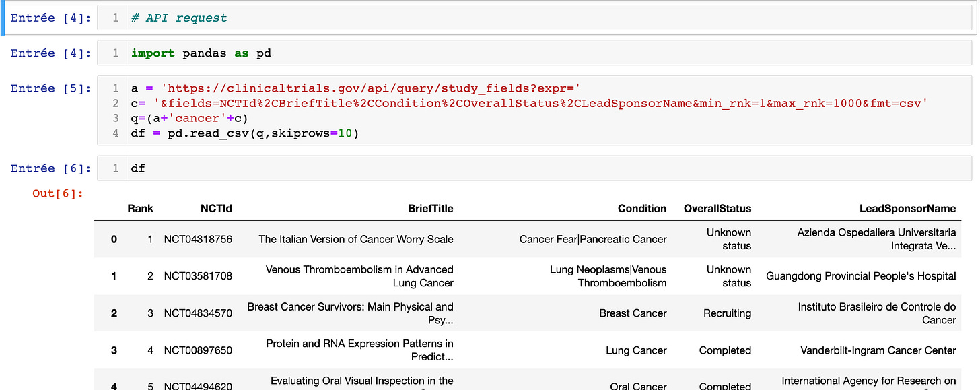Click row index 0 in the dataframe
Screen dimensions: 980x390
click(x=114, y=239)
